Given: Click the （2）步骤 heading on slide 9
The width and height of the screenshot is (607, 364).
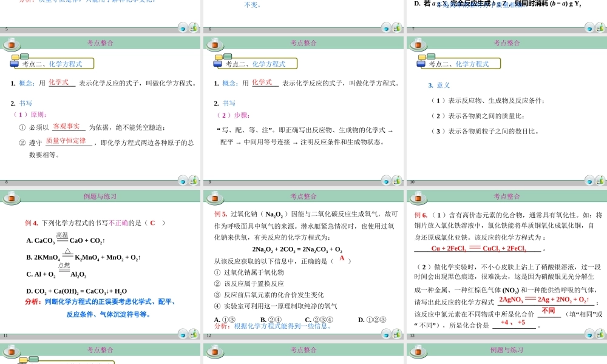Looking at the screenshot, I should 233,115.
